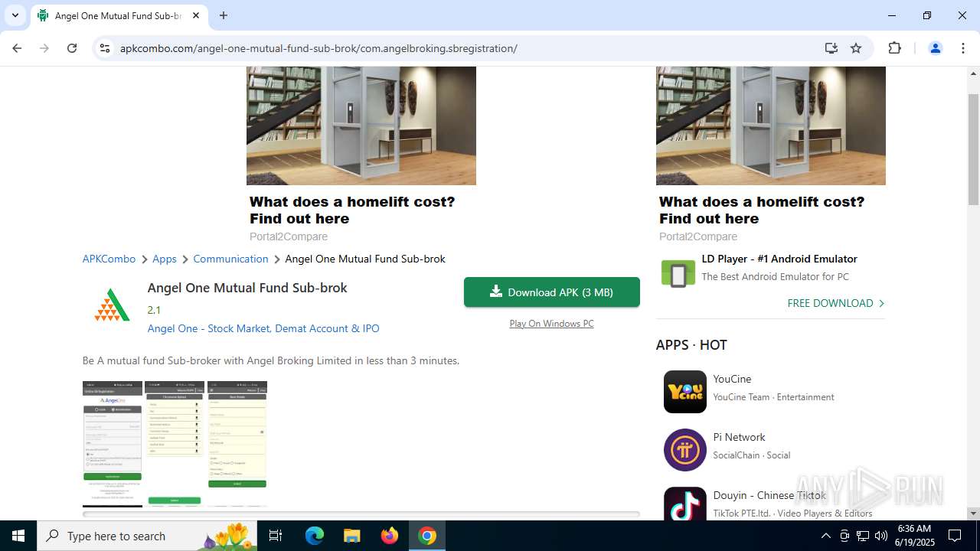The width and height of the screenshot is (980, 551).
Task: Open the first app screenshot thumbnail
Action: pyautogui.click(x=113, y=444)
